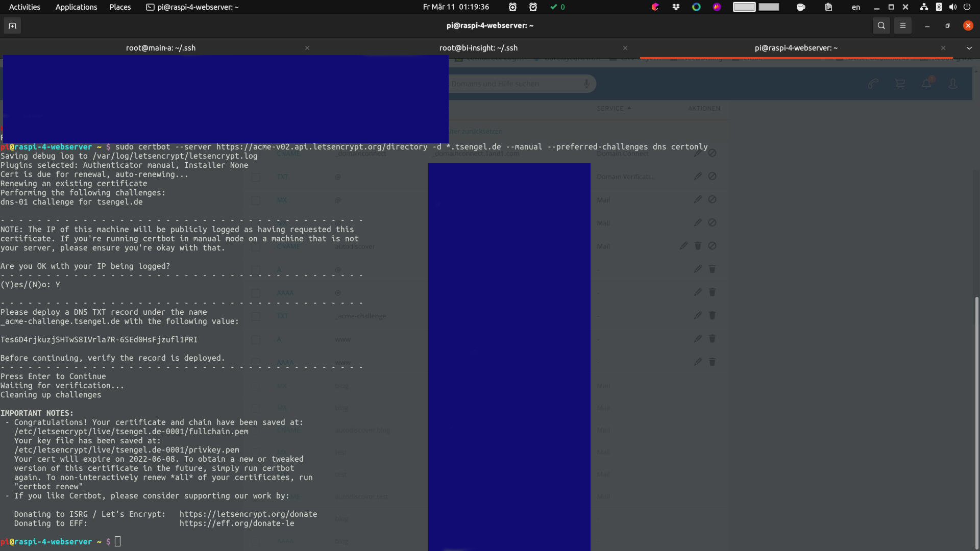Viewport: 980px width, 551px height.
Task: Tick the checkbox for the A www record
Action: click(x=256, y=340)
